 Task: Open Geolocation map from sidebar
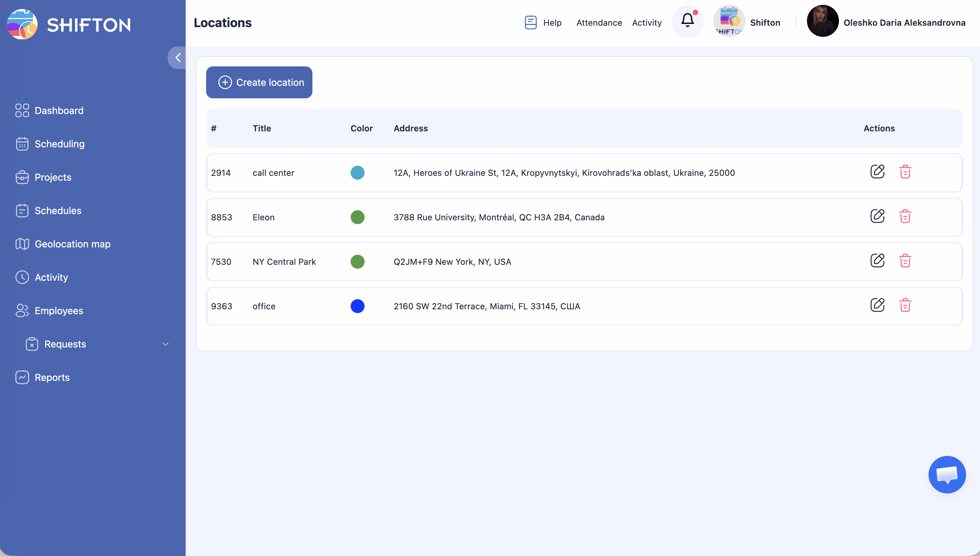(72, 244)
